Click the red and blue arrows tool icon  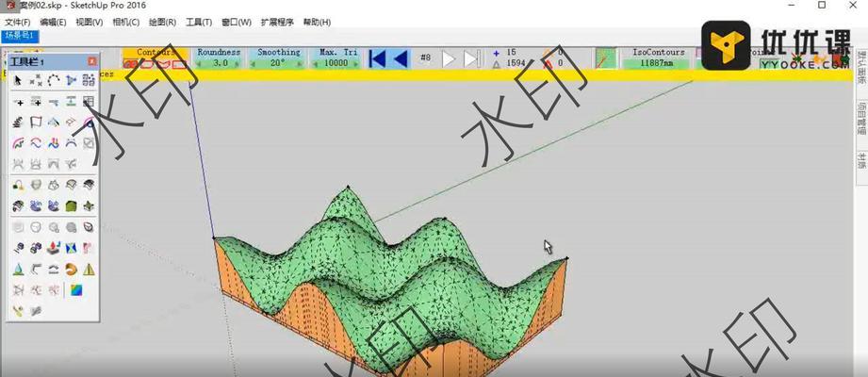click(53, 143)
